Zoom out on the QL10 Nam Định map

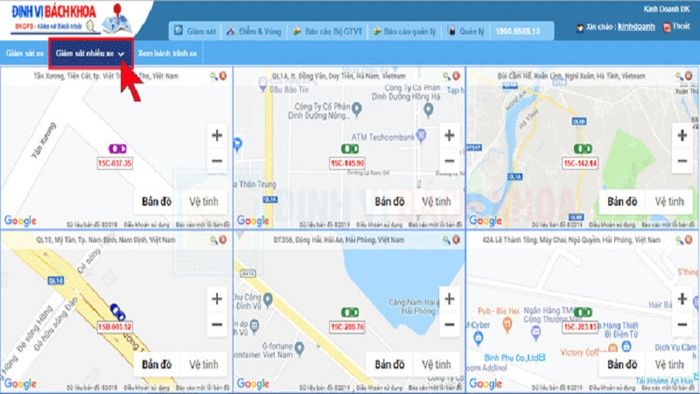click(x=217, y=324)
